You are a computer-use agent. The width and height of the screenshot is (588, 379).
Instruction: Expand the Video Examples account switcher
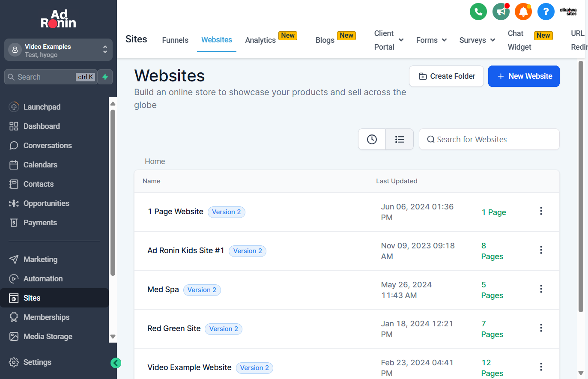tap(58, 50)
